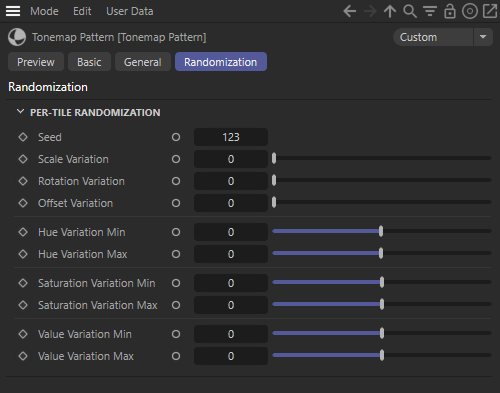The image size is (500, 393).
Task: Toggle the Seed keyframe diamond
Action: (23, 137)
